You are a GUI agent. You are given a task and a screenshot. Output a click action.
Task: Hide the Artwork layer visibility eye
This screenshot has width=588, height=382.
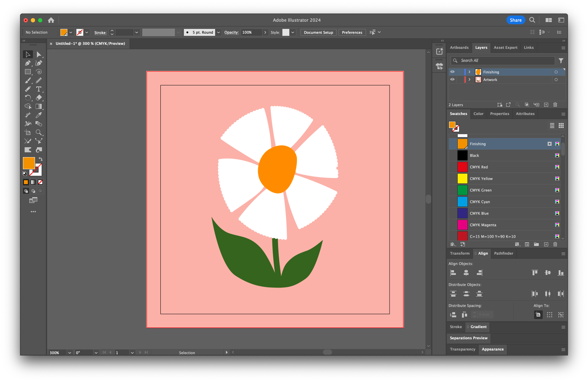452,80
